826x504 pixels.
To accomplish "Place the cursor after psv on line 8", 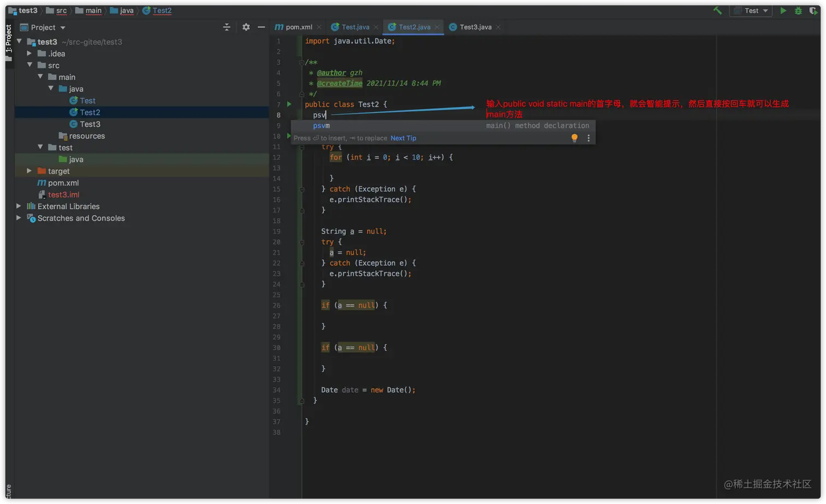I will (326, 115).
